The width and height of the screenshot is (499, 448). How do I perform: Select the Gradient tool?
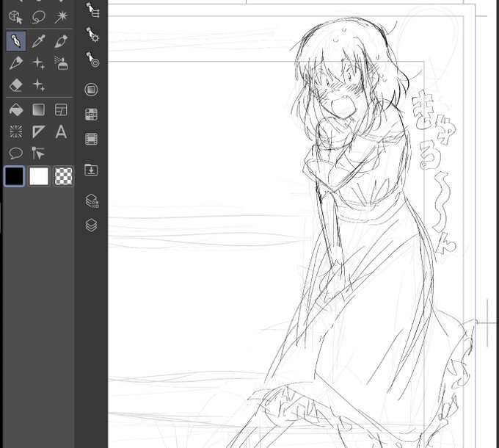coord(38,109)
